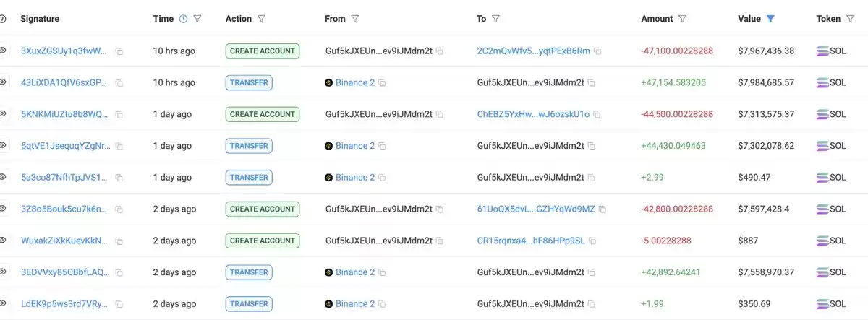Click CREATE ACCOUNT badge for WuxakZiXkKuevKkN row

tap(263, 241)
